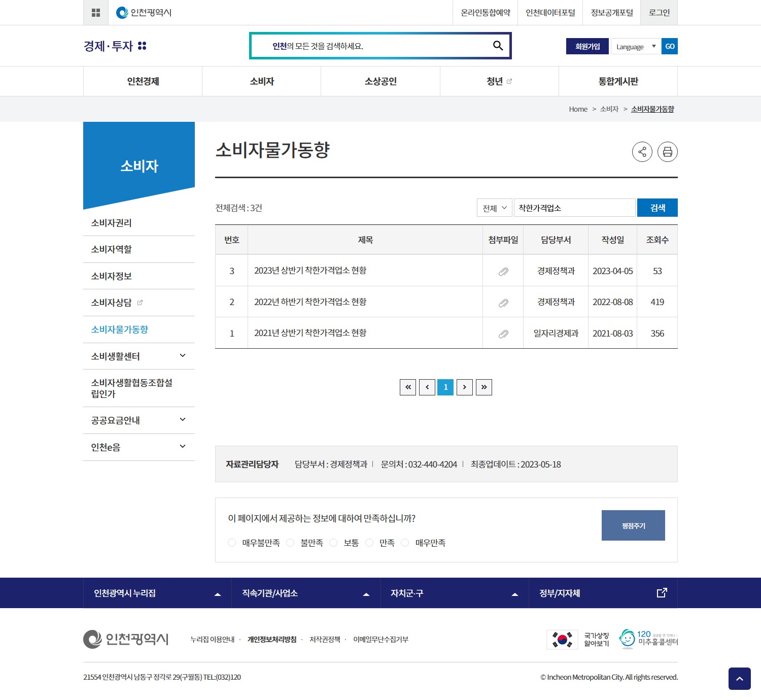Click the print page icon

click(x=668, y=152)
